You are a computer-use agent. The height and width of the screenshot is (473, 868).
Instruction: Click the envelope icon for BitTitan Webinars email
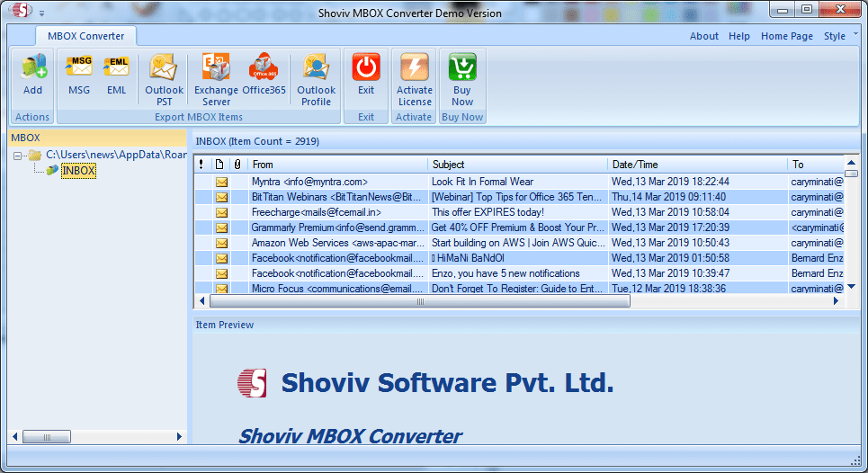(221, 198)
